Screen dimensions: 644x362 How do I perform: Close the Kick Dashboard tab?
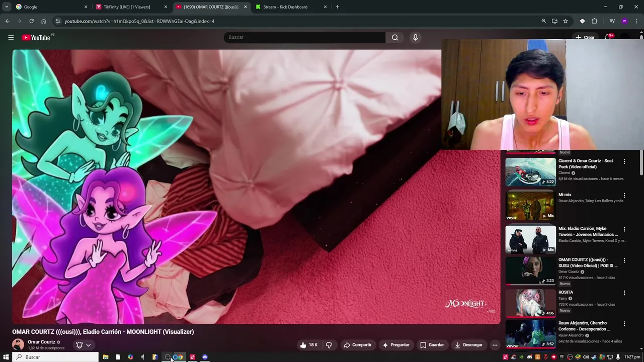[325, 7]
